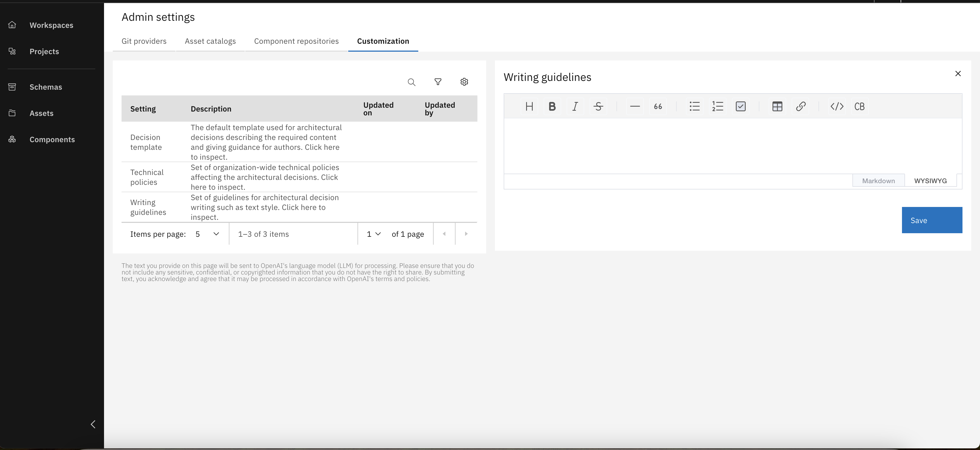Insert a heading via the H icon

pyautogui.click(x=529, y=106)
